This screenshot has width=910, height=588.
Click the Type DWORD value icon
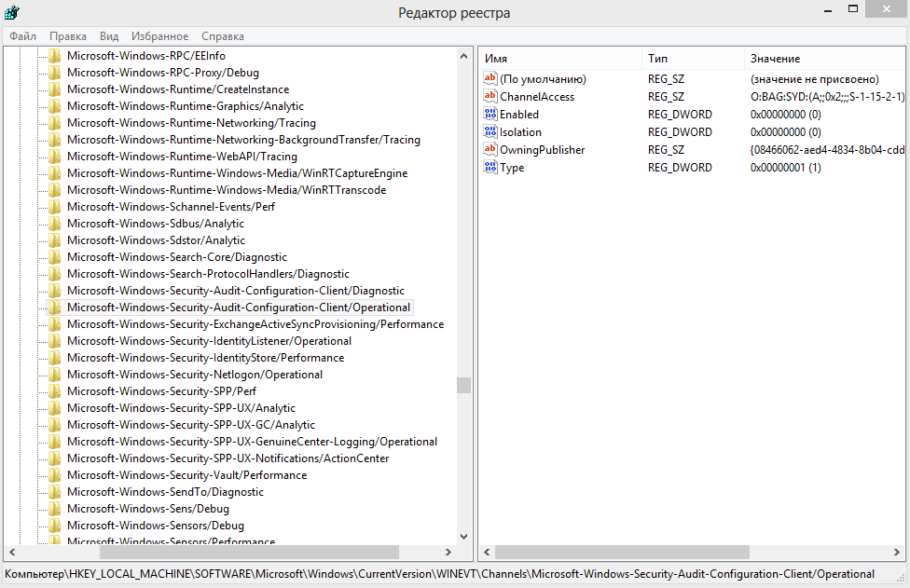[490, 167]
